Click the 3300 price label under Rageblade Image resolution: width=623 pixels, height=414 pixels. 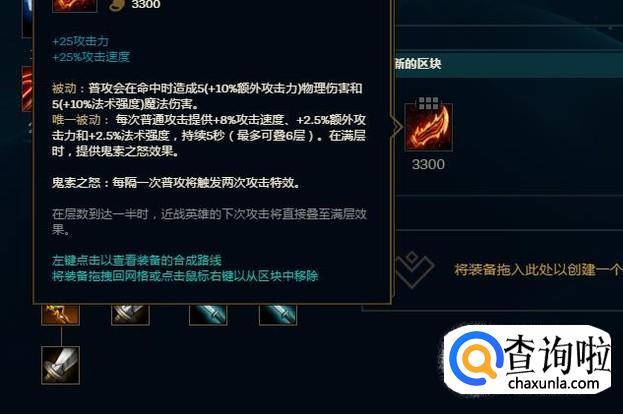428,164
